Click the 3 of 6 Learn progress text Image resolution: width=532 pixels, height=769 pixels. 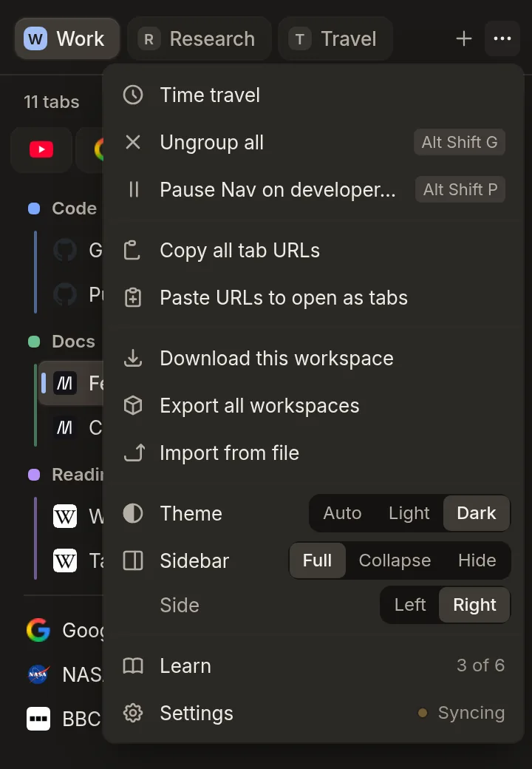pos(480,665)
